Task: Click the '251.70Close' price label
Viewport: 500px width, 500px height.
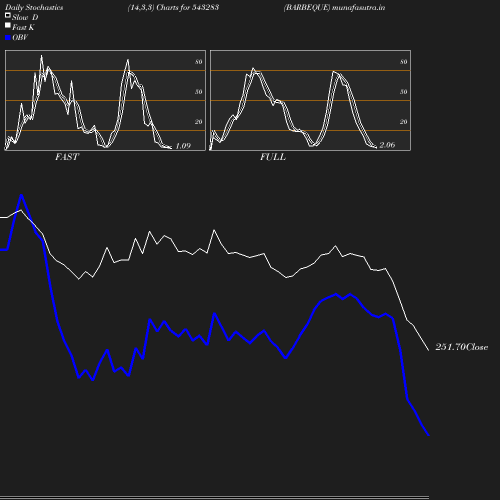Action: tap(462, 347)
